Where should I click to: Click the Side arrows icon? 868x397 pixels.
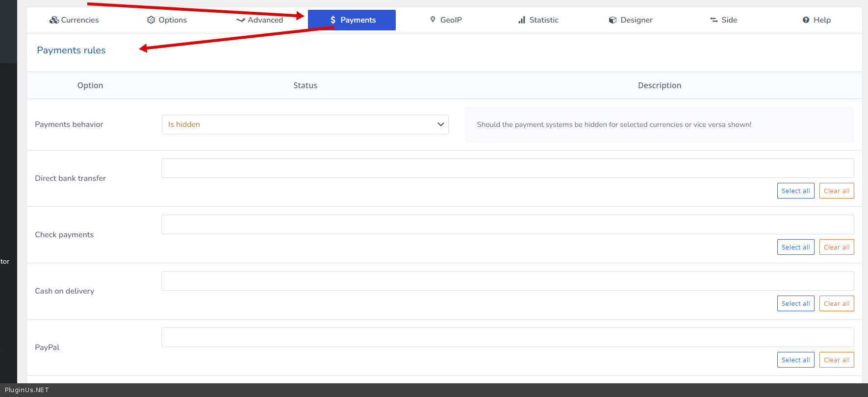pyautogui.click(x=714, y=20)
